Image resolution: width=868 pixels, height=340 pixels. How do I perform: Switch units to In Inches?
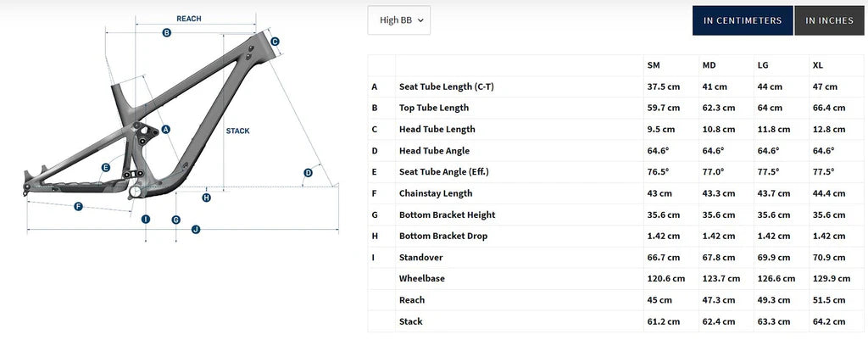830,21
